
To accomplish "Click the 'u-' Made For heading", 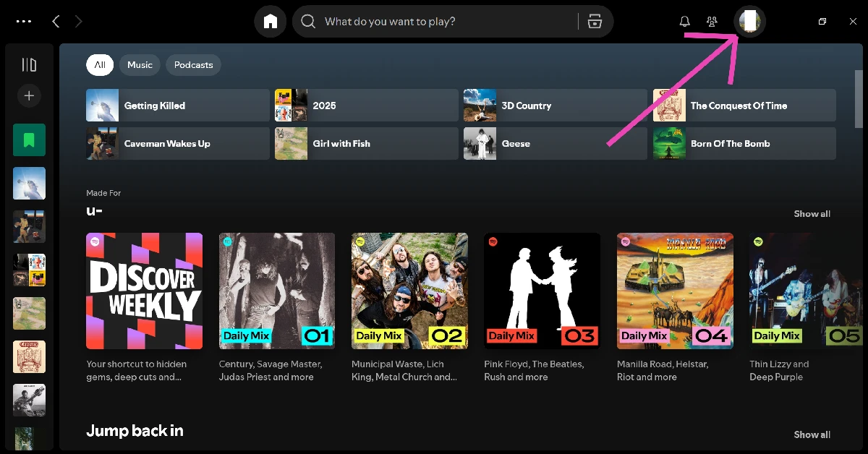I will (94, 210).
